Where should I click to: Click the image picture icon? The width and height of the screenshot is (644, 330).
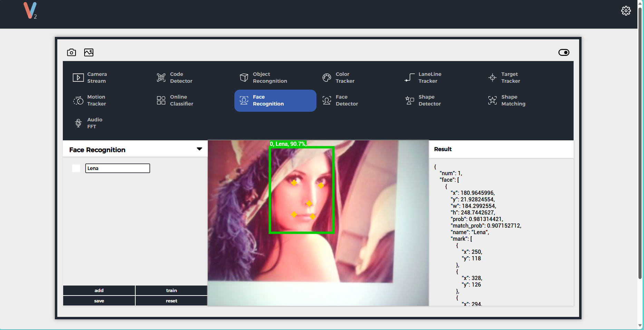89,52
